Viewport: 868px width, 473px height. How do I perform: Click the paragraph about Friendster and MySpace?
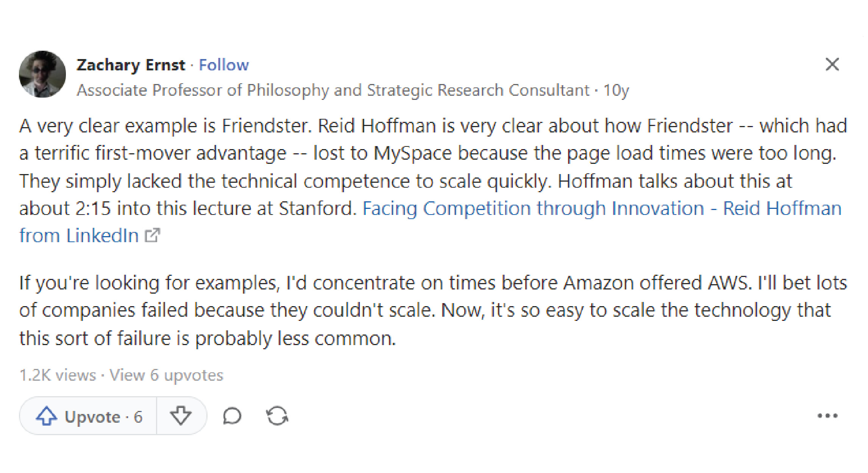pyautogui.click(x=417, y=166)
